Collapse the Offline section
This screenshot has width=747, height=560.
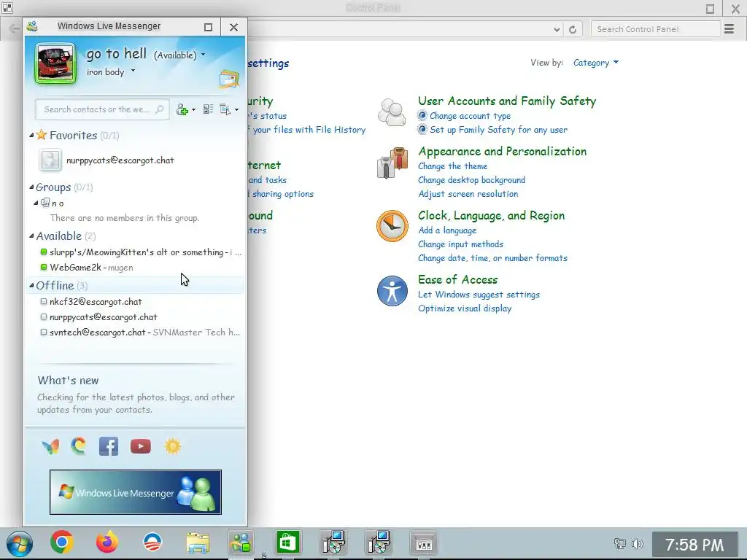point(31,285)
